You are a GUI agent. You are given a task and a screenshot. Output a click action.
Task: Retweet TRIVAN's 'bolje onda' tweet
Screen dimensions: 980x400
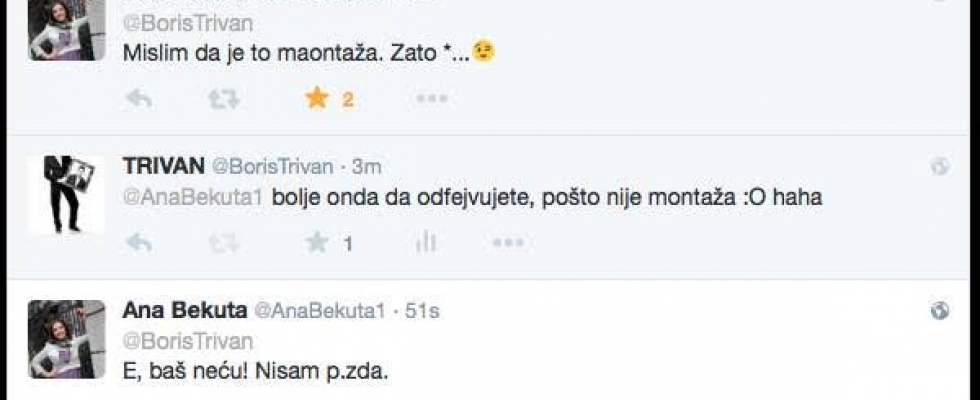pos(222,242)
